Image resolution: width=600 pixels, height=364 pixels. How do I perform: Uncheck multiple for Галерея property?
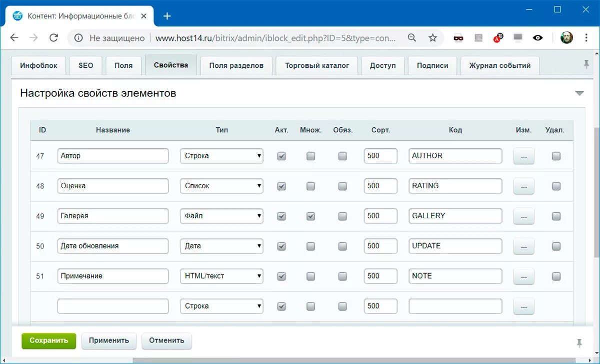(311, 216)
